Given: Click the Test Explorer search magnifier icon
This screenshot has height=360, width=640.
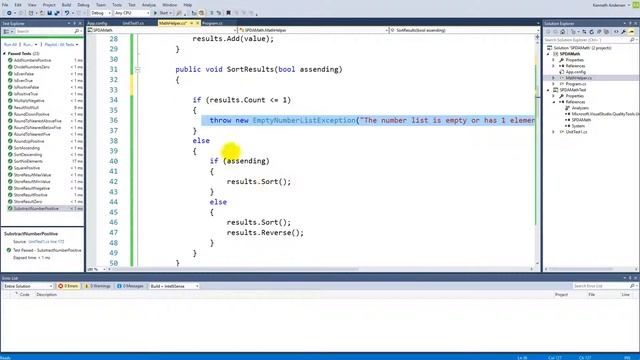Looking at the screenshot, I should click(x=76, y=31).
